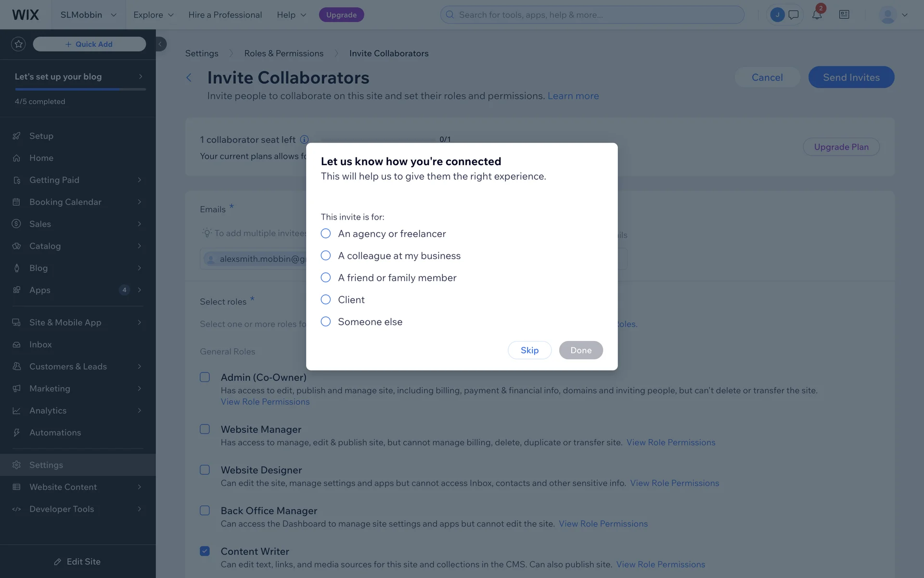This screenshot has height=578, width=924.
Task: Open the Learn more link
Action: (573, 96)
